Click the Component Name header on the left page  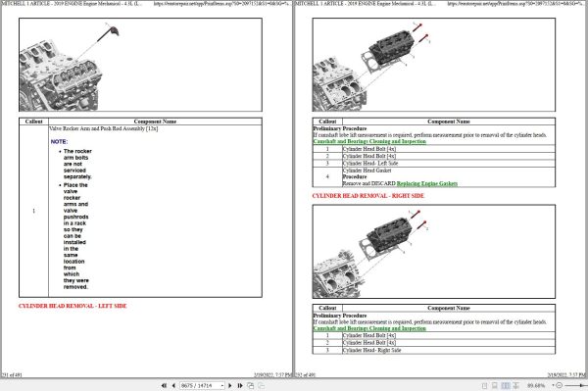pyautogui.click(x=155, y=122)
